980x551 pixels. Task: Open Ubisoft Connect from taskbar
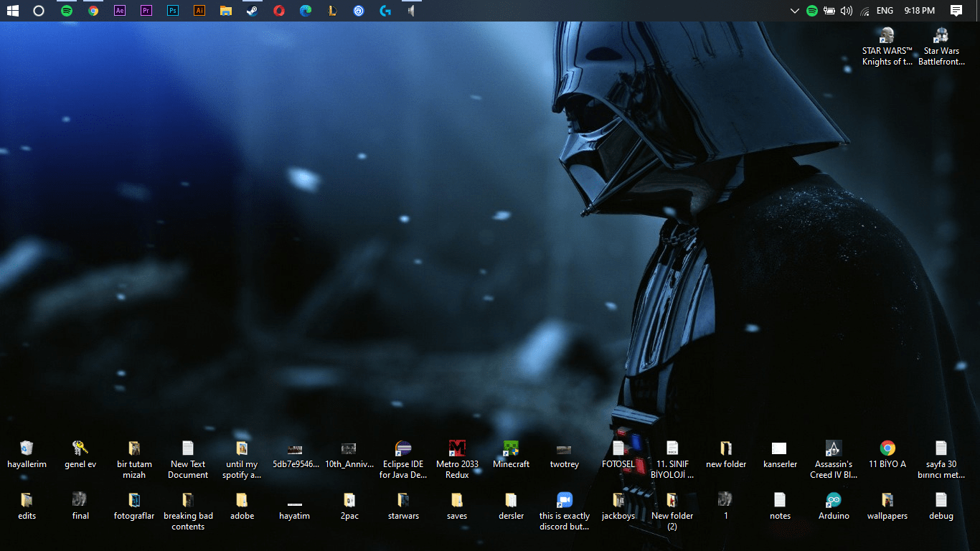coord(359,11)
